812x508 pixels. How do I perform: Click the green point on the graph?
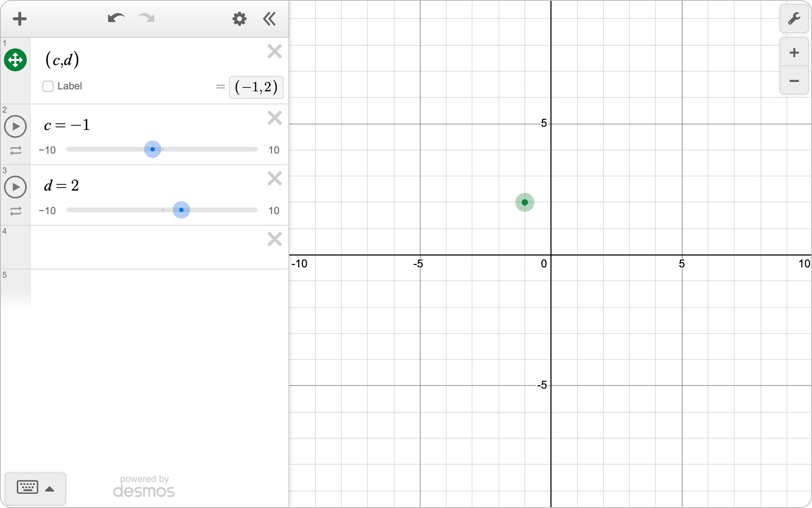click(x=525, y=202)
